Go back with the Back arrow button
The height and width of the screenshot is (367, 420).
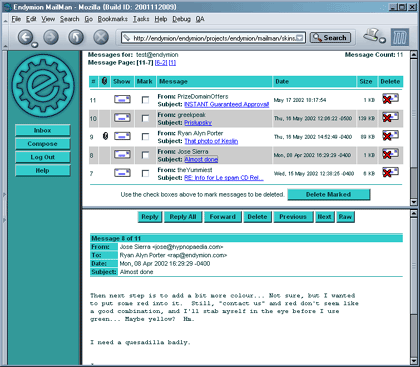tap(26, 37)
